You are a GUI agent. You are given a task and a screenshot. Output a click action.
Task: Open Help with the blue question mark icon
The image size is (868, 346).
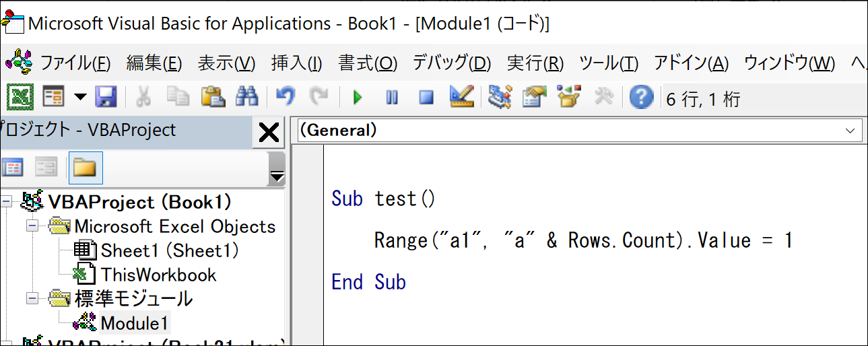[641, 98]
